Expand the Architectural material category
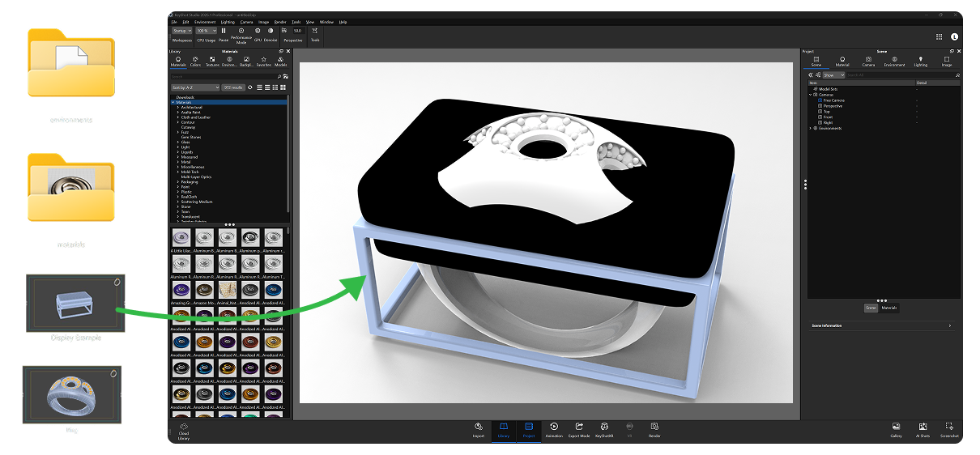This screenshot has width=980, height=455. [177, 108]
